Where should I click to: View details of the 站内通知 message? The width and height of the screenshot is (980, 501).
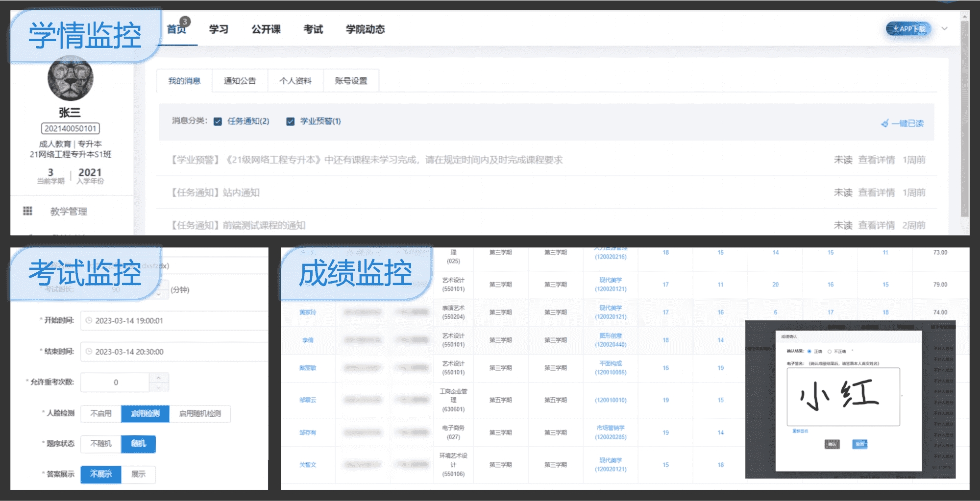[x=876, y=192]
